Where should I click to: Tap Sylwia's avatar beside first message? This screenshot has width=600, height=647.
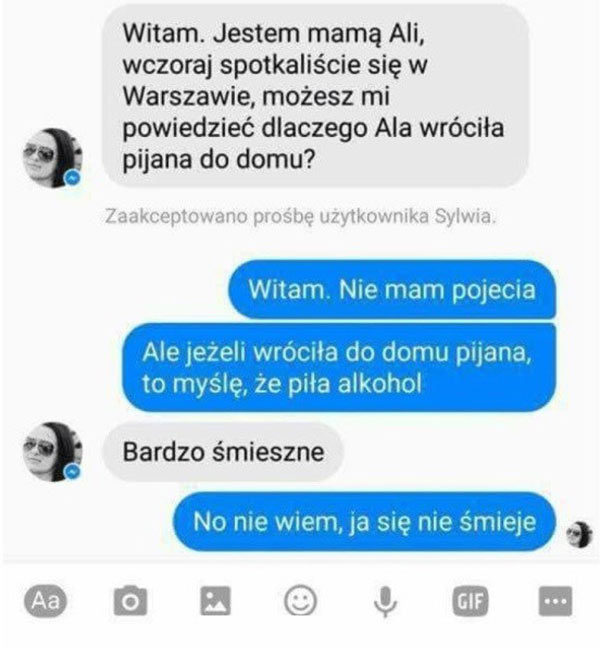(x=52, y=158)
